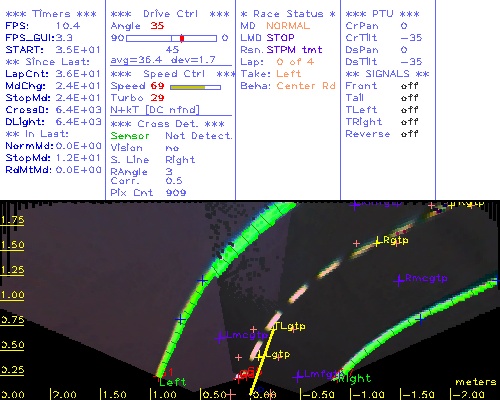Click the Sensor Not Detect. status
This screenshot has width=500, height=400.
[x=172, y=136]
